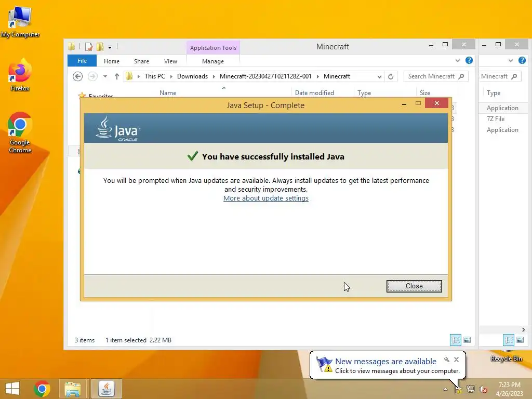Switch to details view in Minecraft window status bar

point(455,340)
